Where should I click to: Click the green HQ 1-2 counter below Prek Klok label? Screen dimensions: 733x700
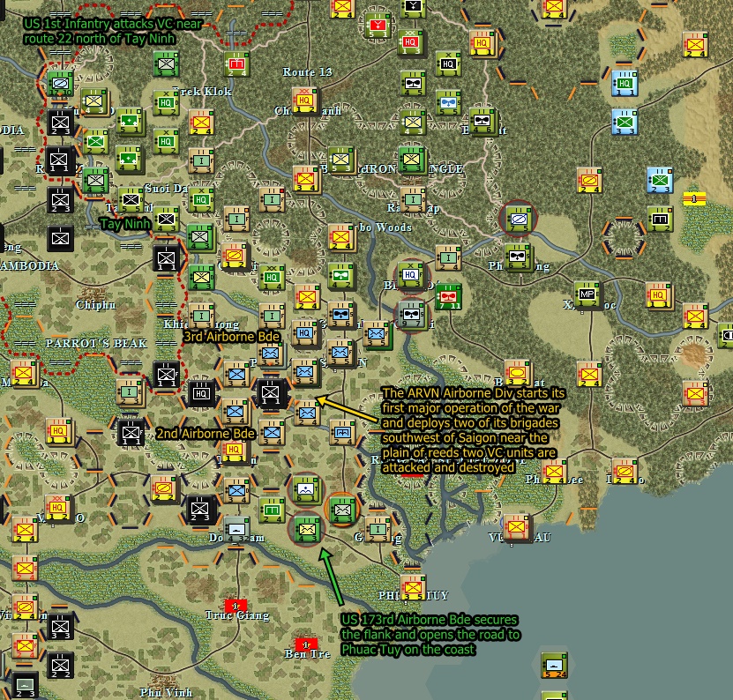tap(166, 103)
